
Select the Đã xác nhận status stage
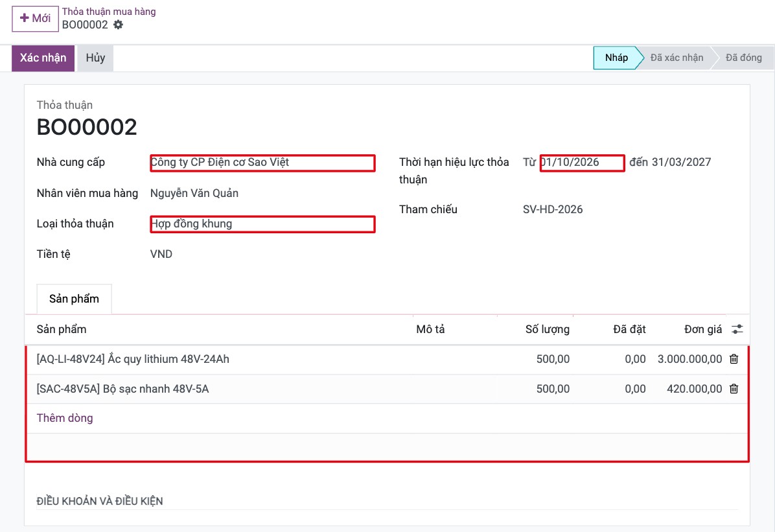tap(677, 58)
